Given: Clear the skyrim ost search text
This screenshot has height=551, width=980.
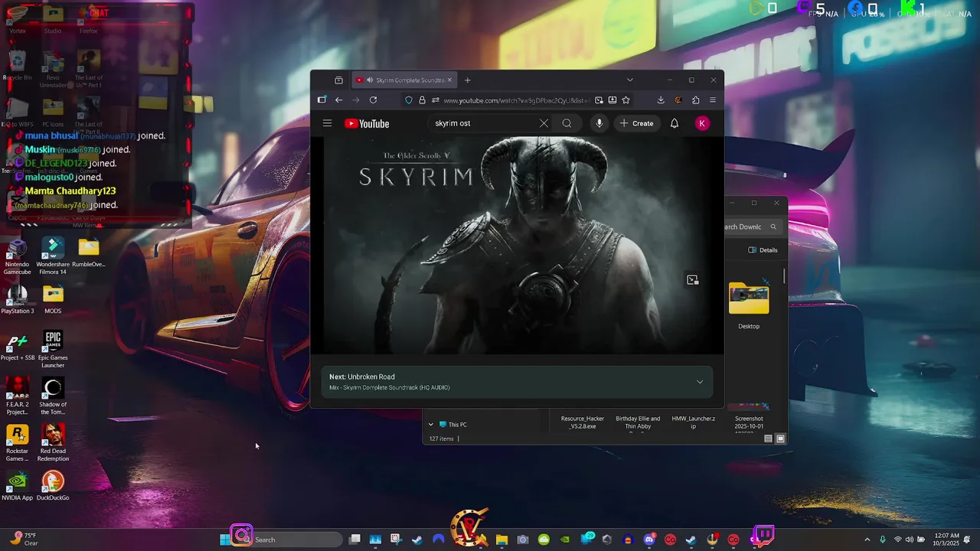Looking at the screenshot, I should 544,123.
